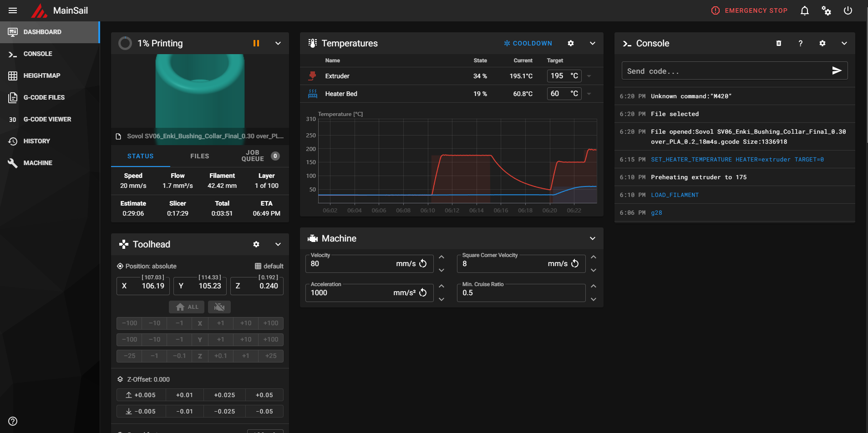Viewport: 868px width, 433px height.
Task: Click the SET_HEATER_TEMPERATURE console command
Action: pos(737,160)
